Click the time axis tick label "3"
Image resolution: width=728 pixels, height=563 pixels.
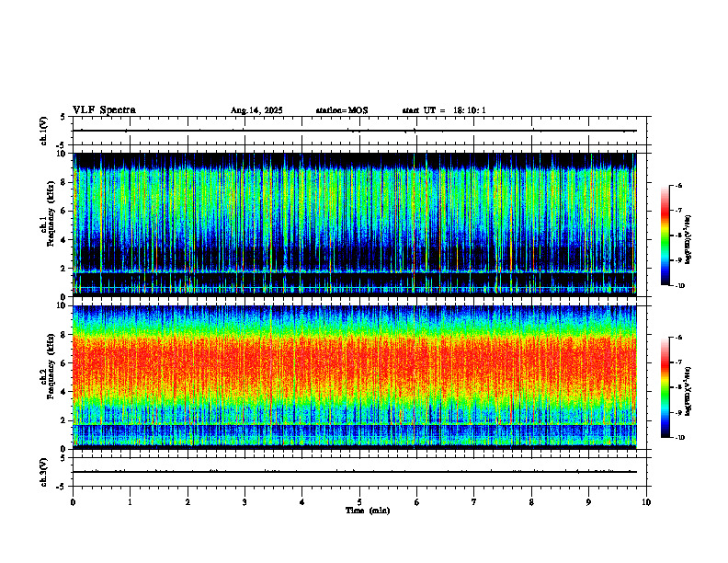click(x=245, y=502)
